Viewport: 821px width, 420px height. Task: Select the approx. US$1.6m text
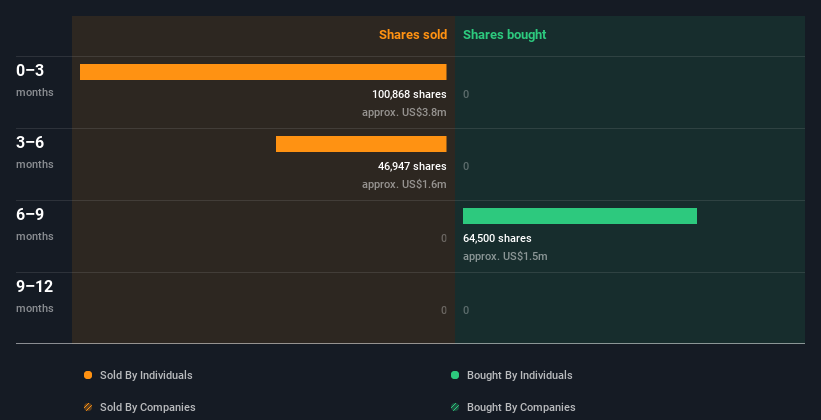point(404,184)
